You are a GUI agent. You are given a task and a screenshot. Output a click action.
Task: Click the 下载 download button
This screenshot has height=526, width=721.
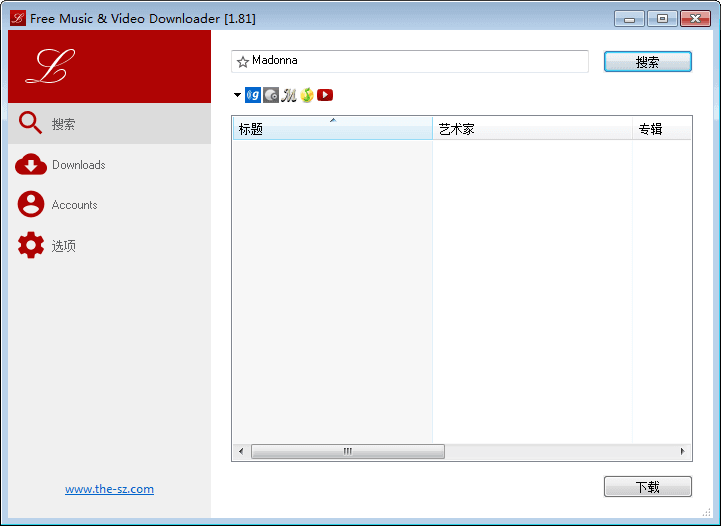[x=647, y=486]
